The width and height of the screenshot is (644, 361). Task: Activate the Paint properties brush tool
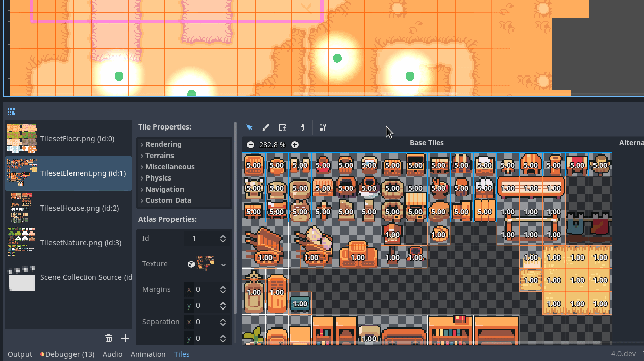click(x=266, y=127)
